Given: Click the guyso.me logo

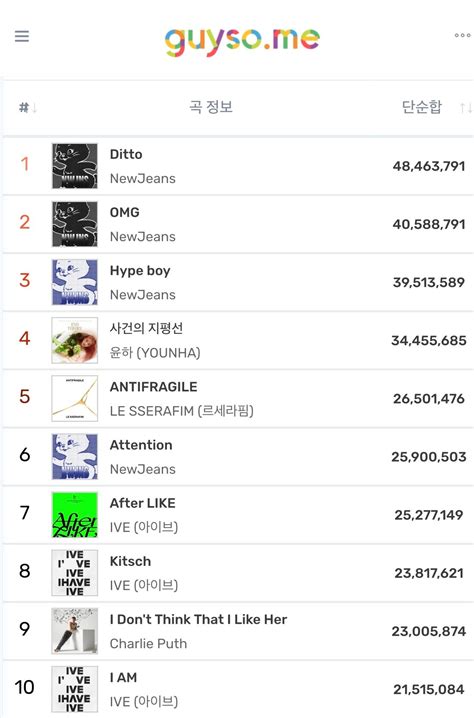Looking at the screenshot, I should click(242, 41).
